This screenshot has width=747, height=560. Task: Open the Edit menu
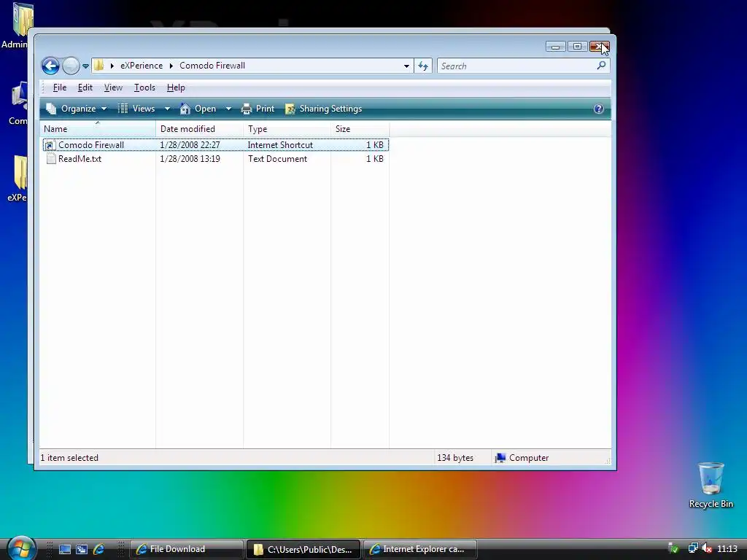tap(85, 87)
